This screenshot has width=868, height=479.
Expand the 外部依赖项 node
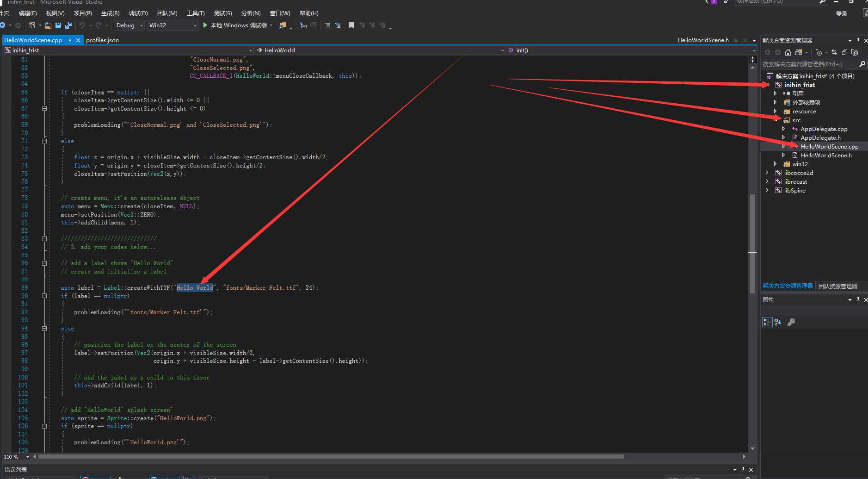776,102
